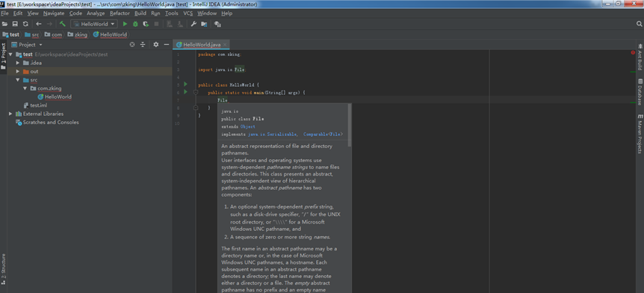Select Scratches and Consoles node
Screen dimensions: 644x293
pos(47,123)
